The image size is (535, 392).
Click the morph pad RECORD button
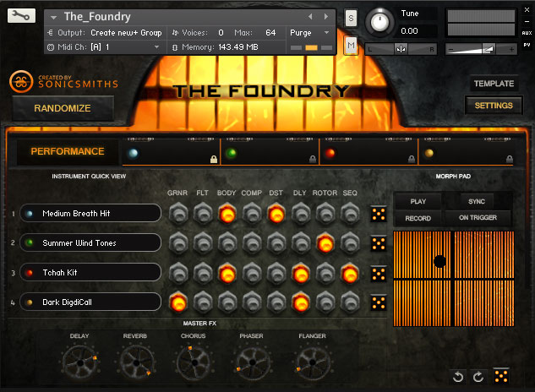click(x=418, y=218)
